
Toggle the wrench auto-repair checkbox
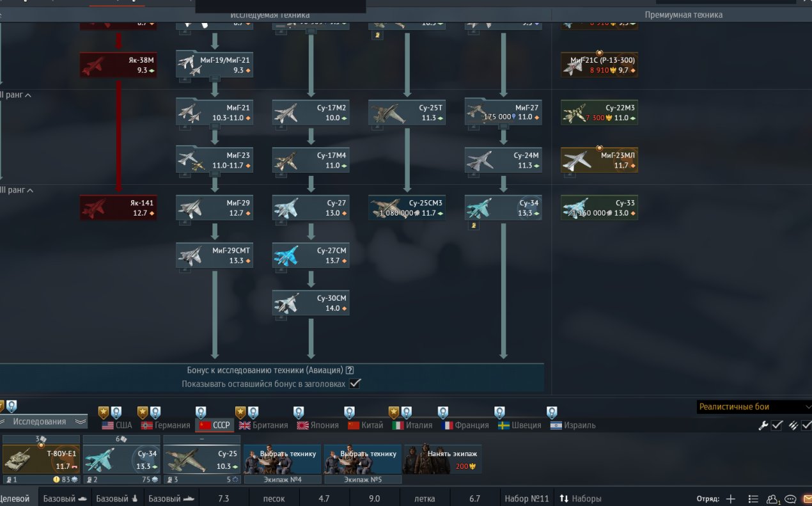coord(777,425)
